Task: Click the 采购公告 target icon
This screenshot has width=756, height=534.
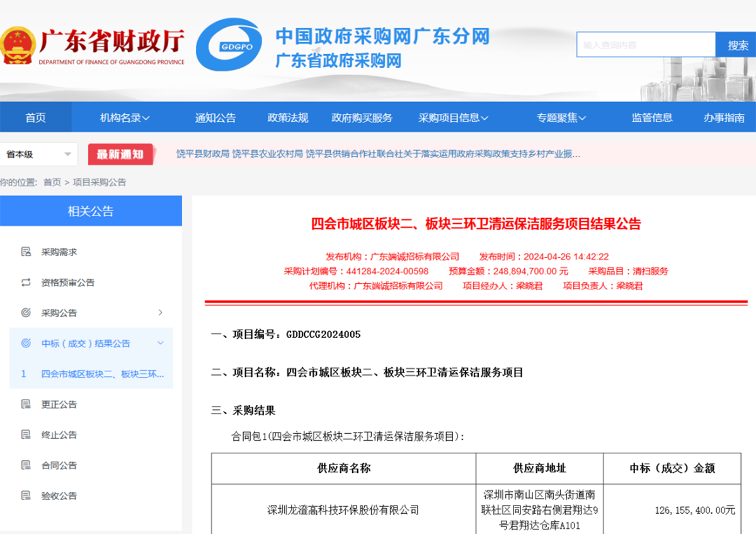Action: [x=26, y=313]
